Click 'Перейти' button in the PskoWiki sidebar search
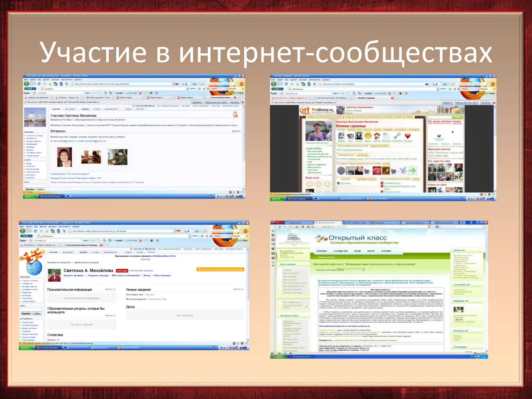This screenshot has width=532, height=399. (30, 189)
